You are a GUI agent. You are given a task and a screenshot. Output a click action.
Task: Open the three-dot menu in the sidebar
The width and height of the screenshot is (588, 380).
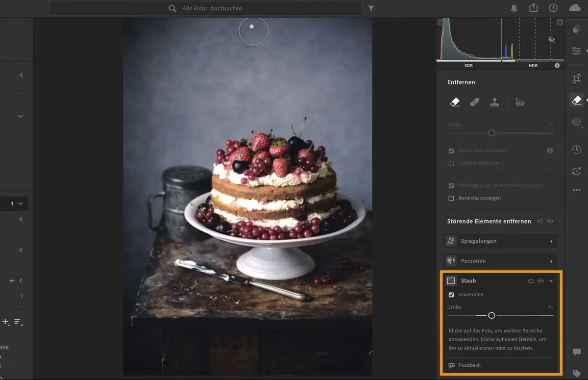coord(576,191)
